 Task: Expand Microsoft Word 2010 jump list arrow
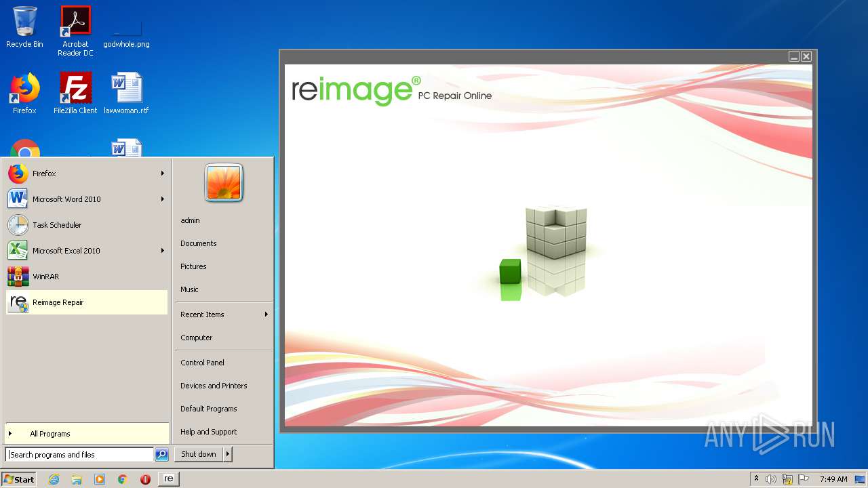click(x=163, y=199)
